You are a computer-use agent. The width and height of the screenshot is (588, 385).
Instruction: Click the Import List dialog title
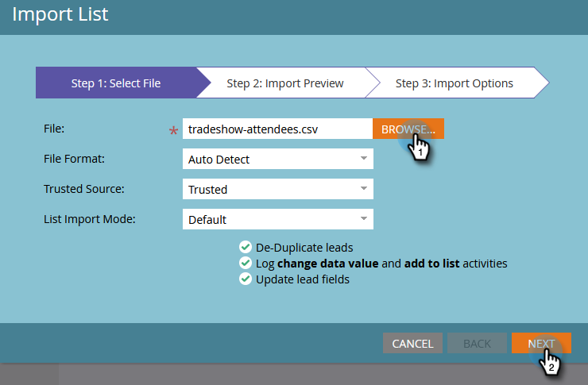60,14
